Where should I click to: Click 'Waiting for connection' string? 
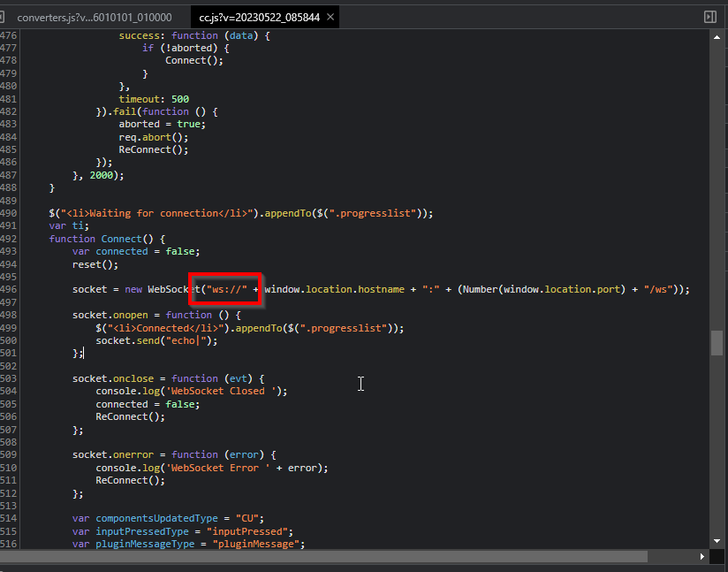tap(157, 213)
